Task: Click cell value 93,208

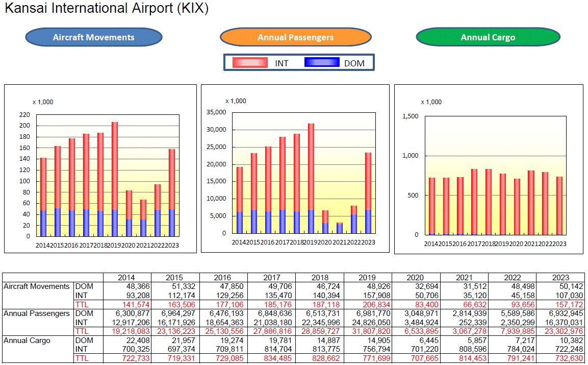Action: click(138, 296)
